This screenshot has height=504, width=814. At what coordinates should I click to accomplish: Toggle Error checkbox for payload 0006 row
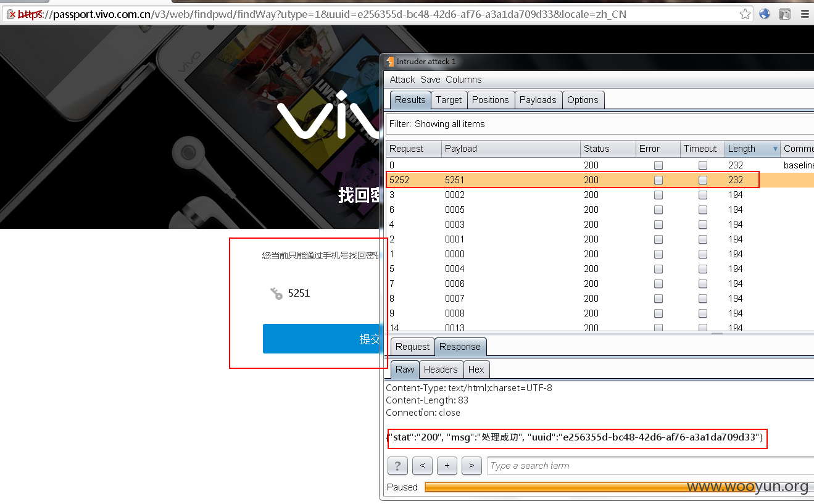(x=658, y=284)
